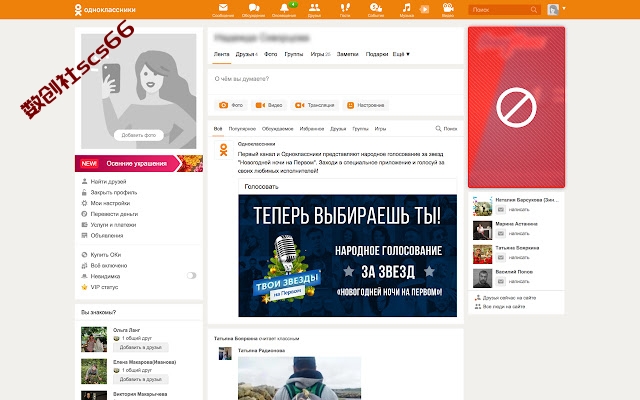Open the Подарки profile tab
Image resolution: width=640 pixels, height=400 pixels.
376,54
